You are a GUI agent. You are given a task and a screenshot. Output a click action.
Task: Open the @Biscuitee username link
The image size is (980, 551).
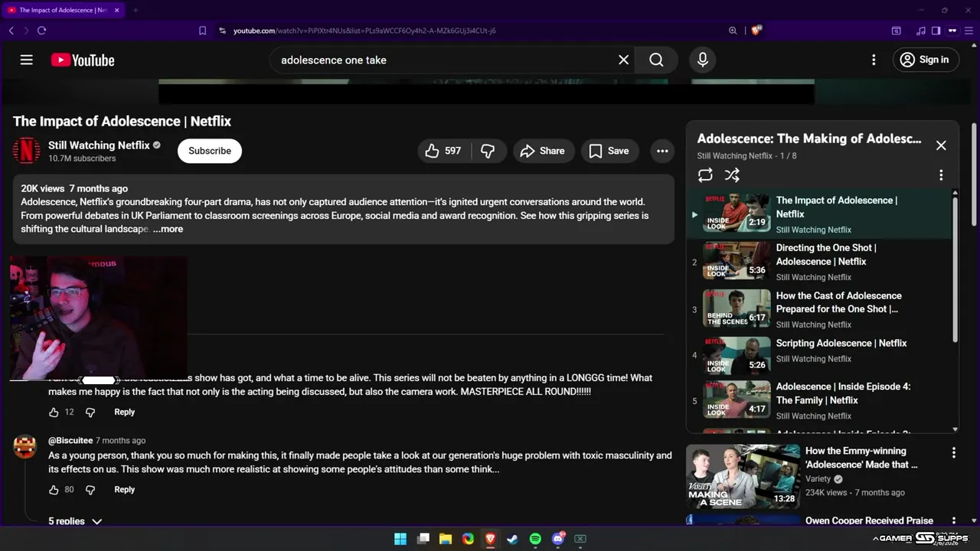pyautogui.click(x=70, y=441)
